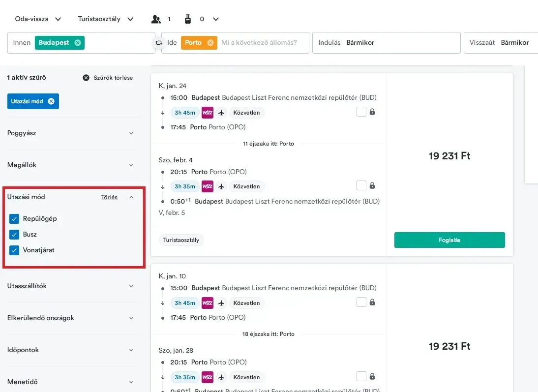The height and width of the screenshot is (392, 538).
Task: Remove the Utazási mód filter chip X
Action: point(51,101)
